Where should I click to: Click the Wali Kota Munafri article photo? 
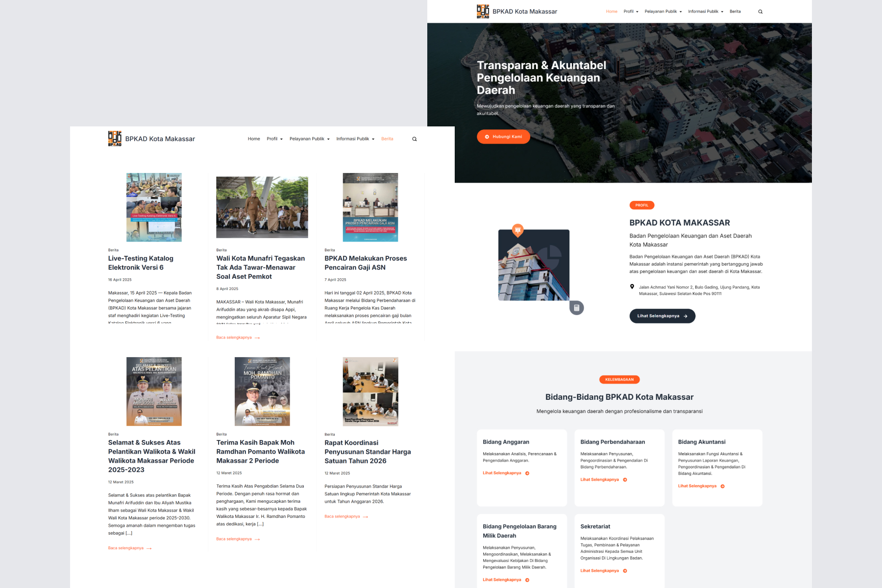click(262, 207)
